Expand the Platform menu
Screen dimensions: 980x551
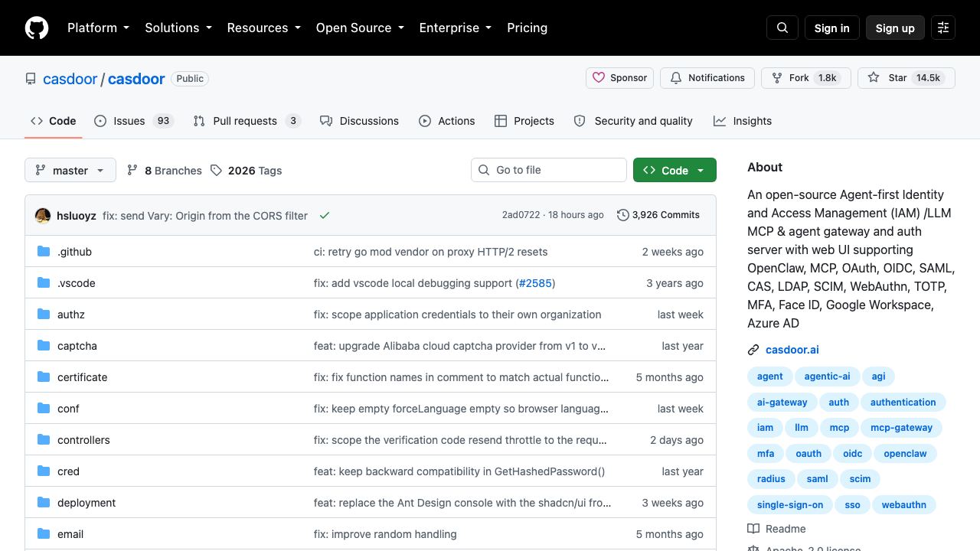tap(98, 28)
